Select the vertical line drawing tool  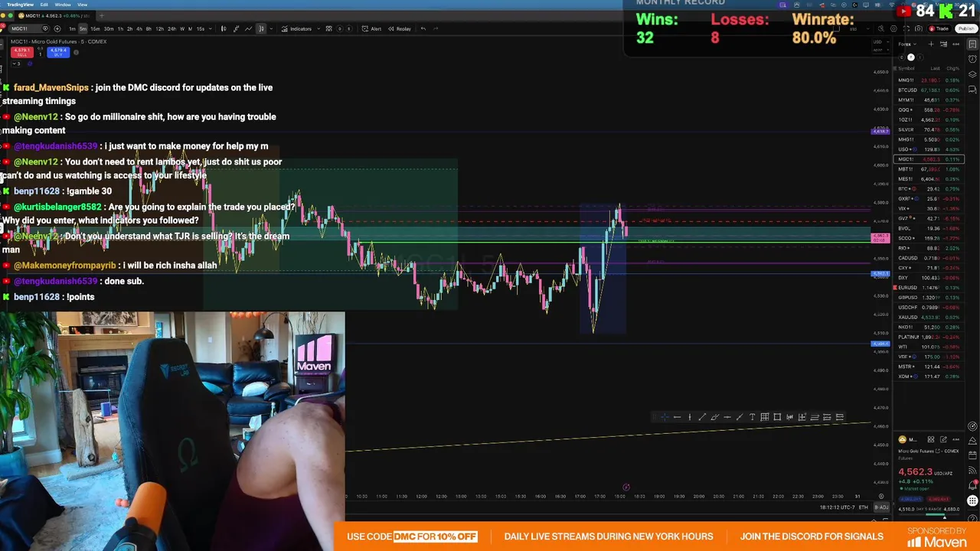[690, 417]
